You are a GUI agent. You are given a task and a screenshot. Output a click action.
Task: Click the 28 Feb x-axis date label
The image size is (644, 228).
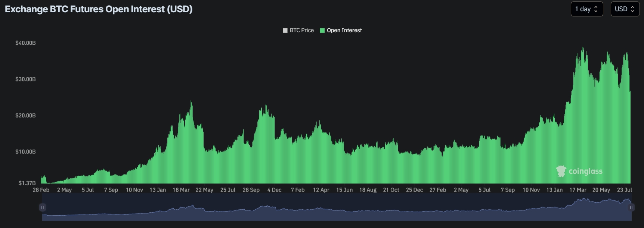coord(41,190)
